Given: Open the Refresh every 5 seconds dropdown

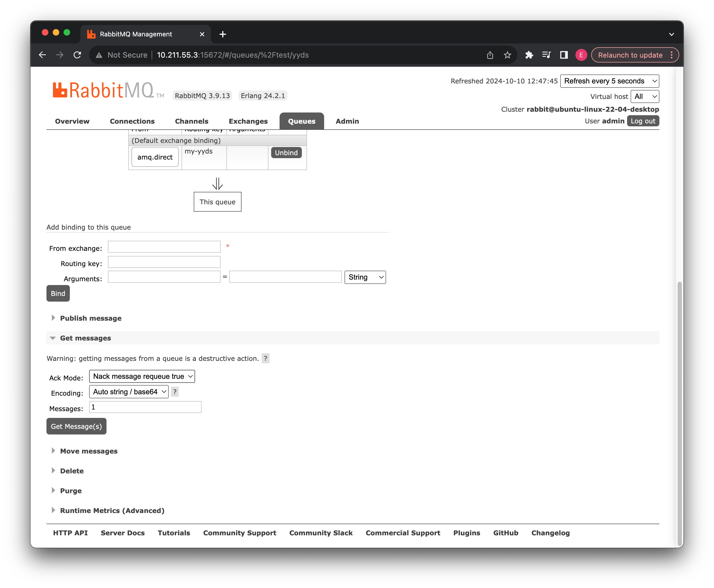Looking at the screenshot, I should pos(609,81).
